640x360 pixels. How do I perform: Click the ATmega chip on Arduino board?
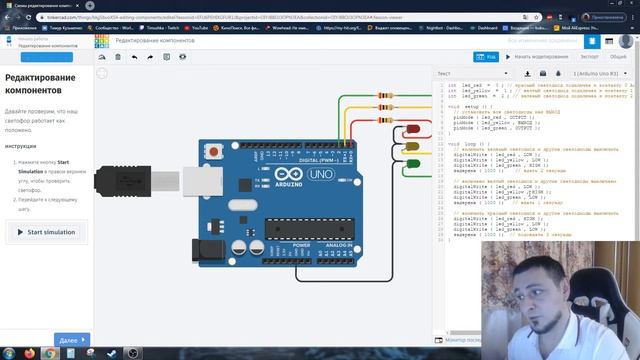[x=309, y=229]
